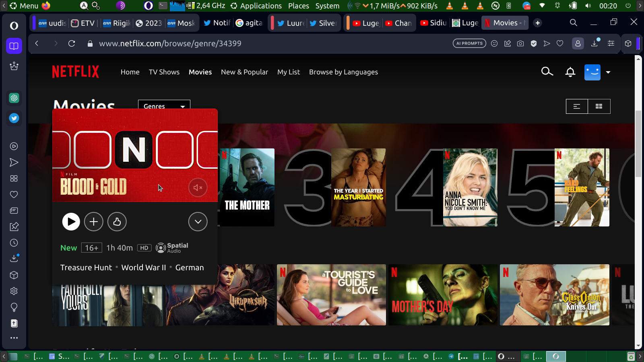The image size is (644, 362).
Task: Switch to the Sidiu YouTube tab
Action: tap(433, 23)
